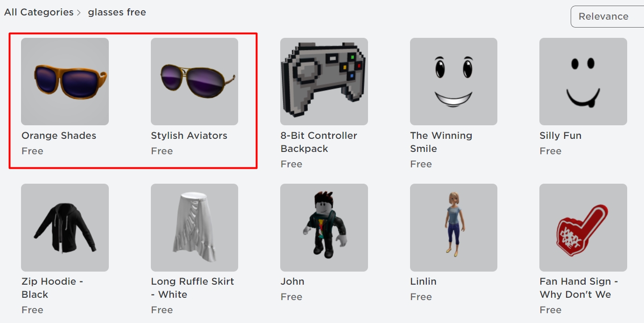Select the 8-Bit Controller Backpack image
This screenshot has height=323, width=644.
point(324,81)
